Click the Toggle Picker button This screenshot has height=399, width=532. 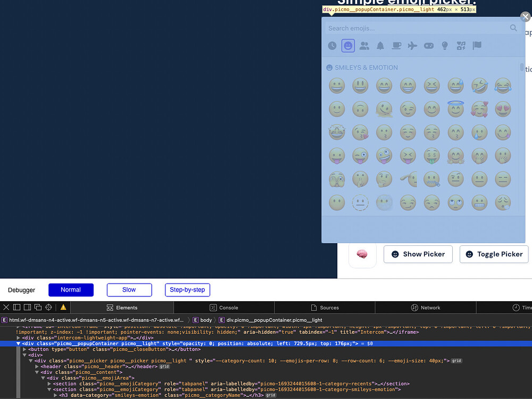click(494, 254)
